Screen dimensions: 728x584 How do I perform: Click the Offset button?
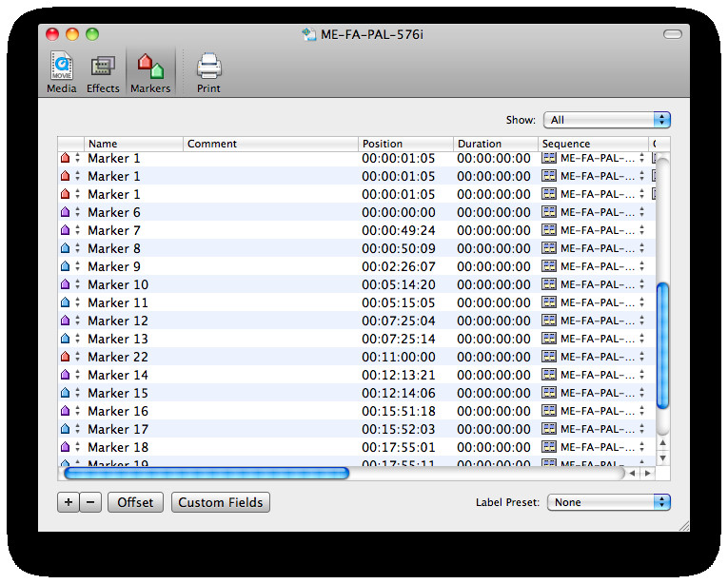pos(135,502)
